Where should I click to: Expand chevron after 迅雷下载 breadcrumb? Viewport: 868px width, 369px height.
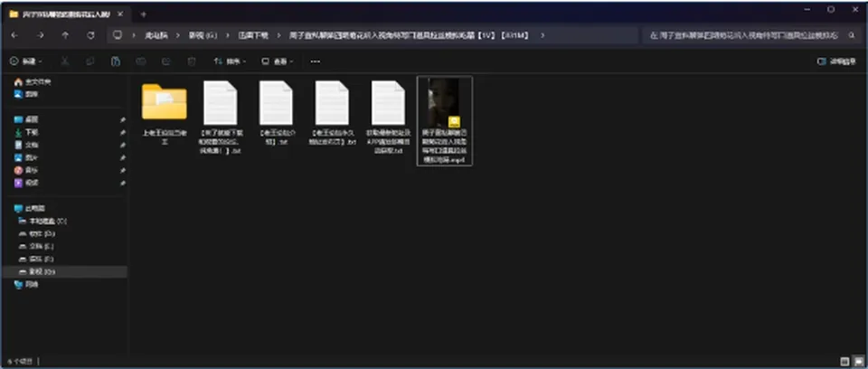pos(278,35)
